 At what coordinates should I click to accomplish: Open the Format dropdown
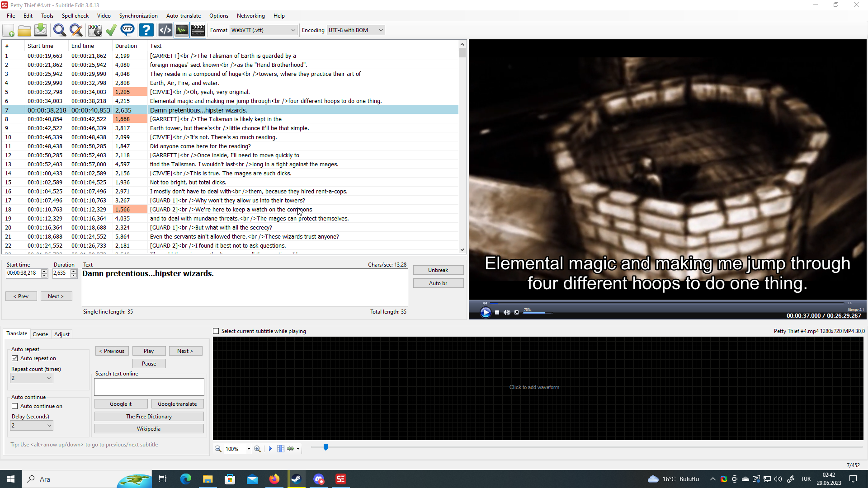(x=293, y=30)
